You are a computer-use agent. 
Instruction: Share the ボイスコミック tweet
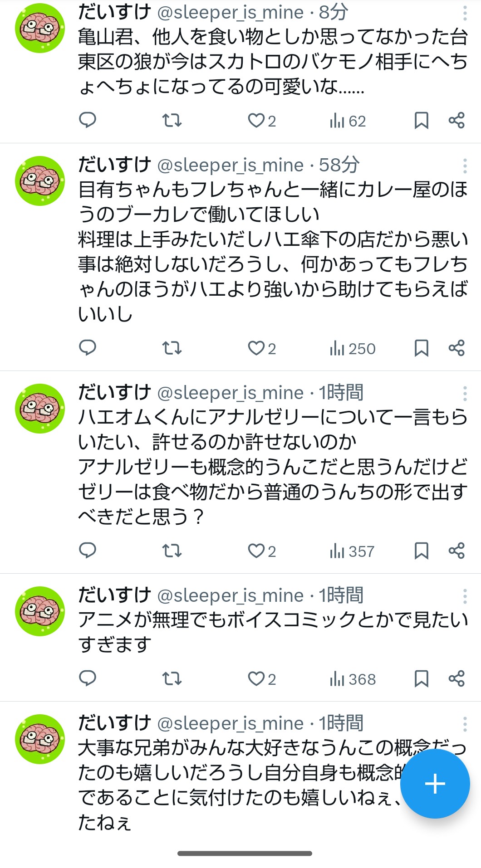click(456, 678)
